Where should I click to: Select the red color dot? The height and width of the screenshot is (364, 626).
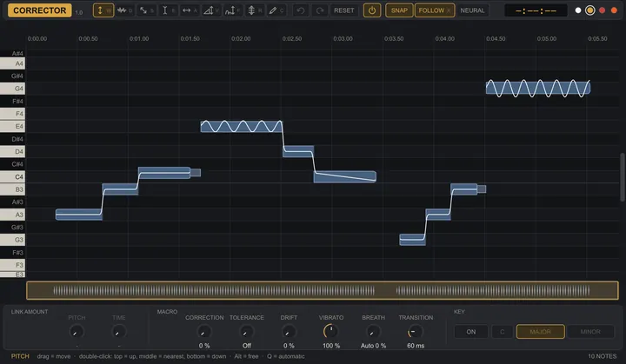point(602,10)
